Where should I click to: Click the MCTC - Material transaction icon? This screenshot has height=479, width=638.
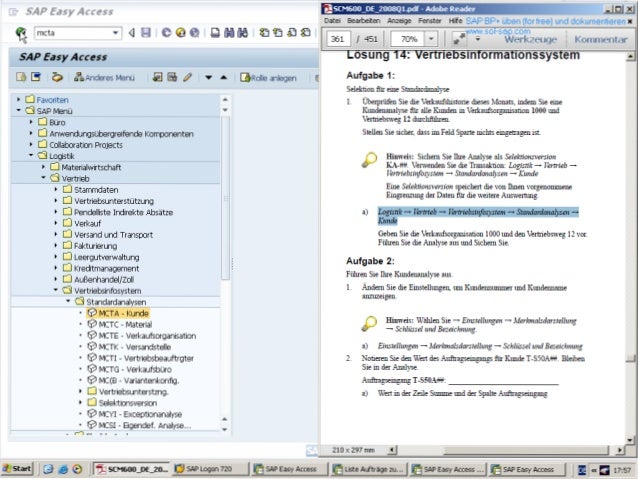pos(92,324)
